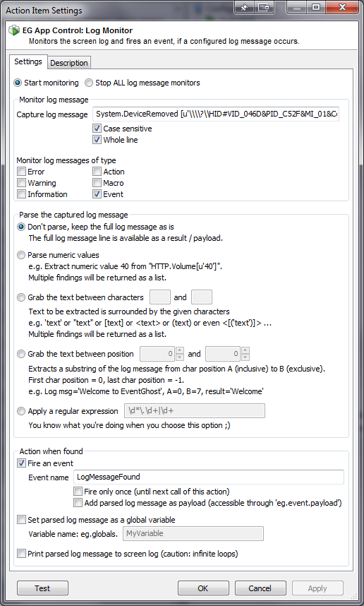Click the EG App Control cube icon
The image size is (364, 606).
coord(14,30)
